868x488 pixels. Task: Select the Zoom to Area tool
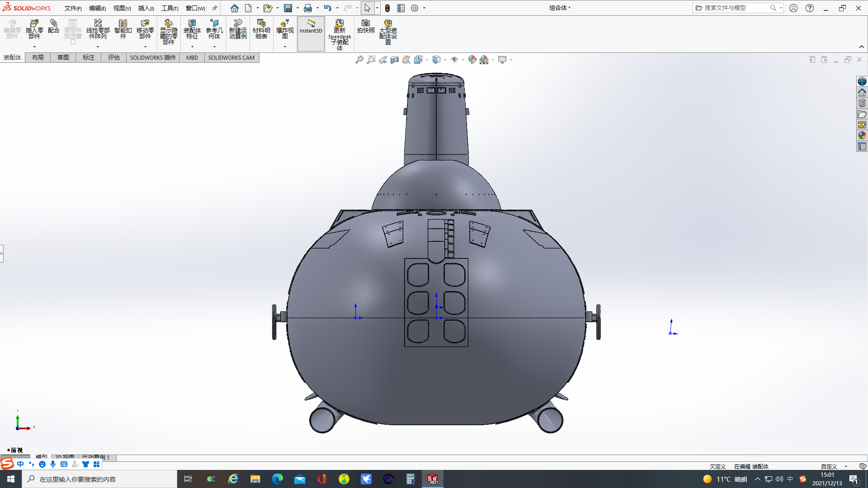371,60
